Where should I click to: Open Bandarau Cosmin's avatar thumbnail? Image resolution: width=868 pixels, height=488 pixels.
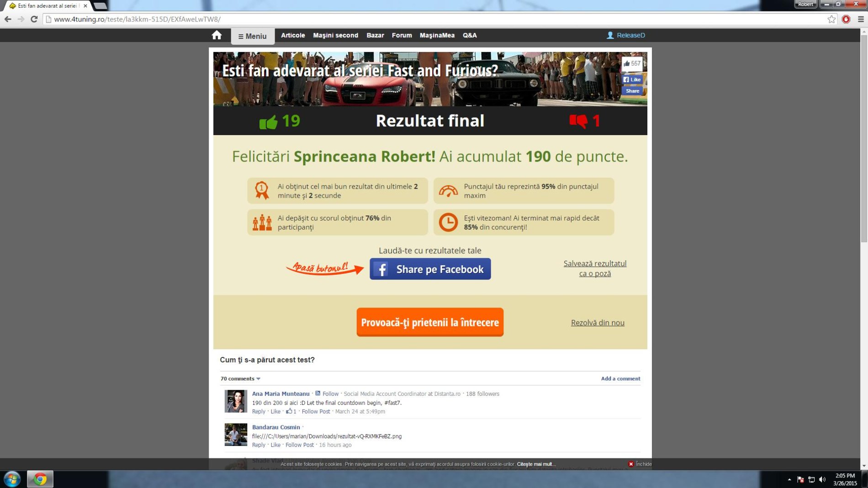pyautogui.click(x=236, y=435)
